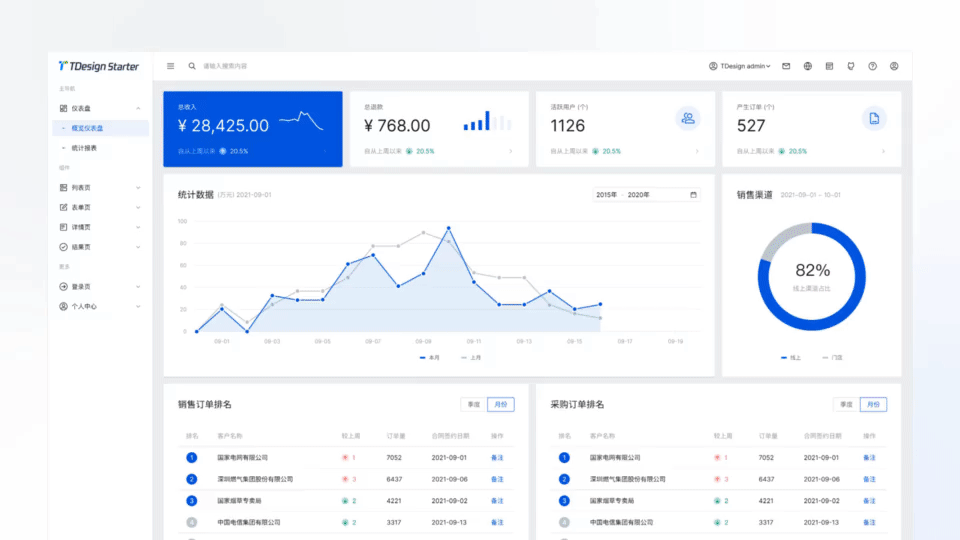Toggle 门店 legend item under donut chart
This screenshot has width=960, height=540.
(x=832, y=358)
